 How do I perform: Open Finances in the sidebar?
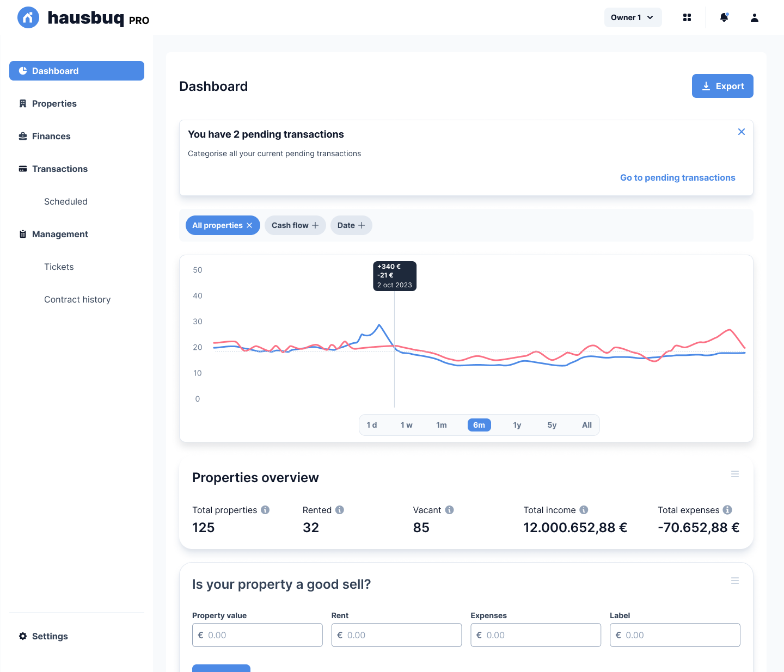coord(51,136)
